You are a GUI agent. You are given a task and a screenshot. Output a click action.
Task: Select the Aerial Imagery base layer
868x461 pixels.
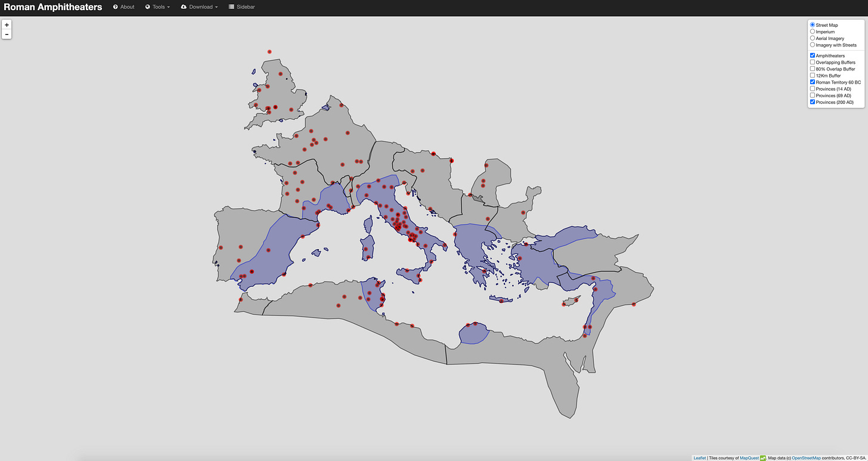pyautogui.click(x=813, y=38)
